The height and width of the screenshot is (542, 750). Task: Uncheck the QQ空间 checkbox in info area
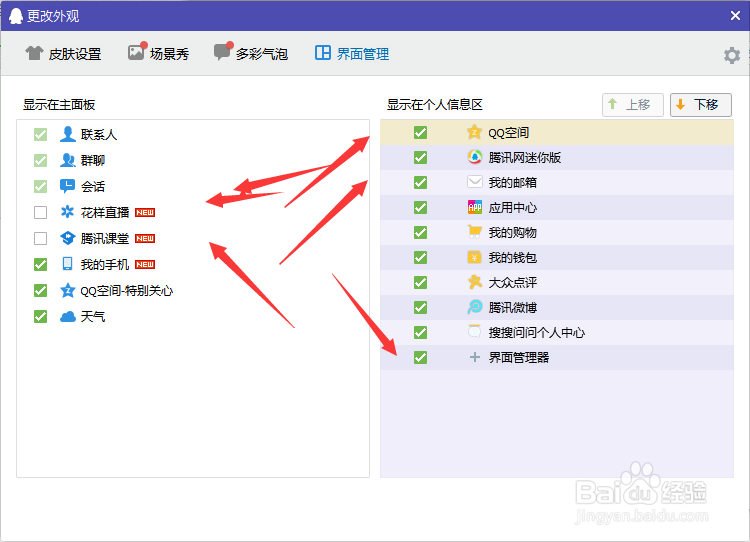click(420, 133)
